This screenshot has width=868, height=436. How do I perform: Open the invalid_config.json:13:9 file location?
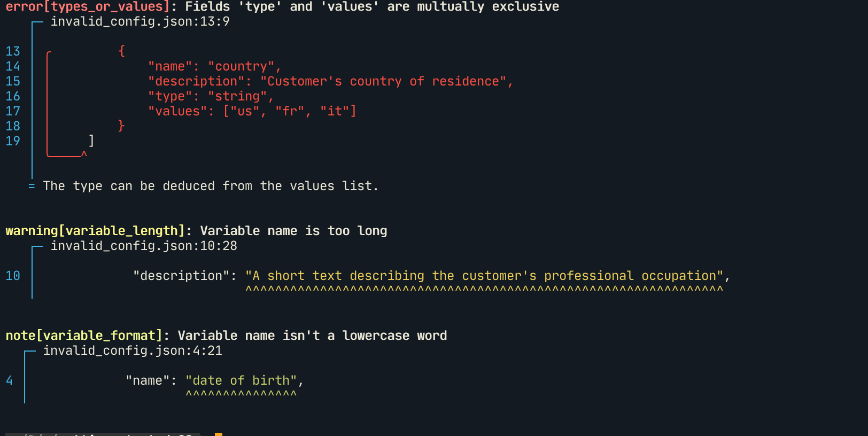[x=140, y=21]
